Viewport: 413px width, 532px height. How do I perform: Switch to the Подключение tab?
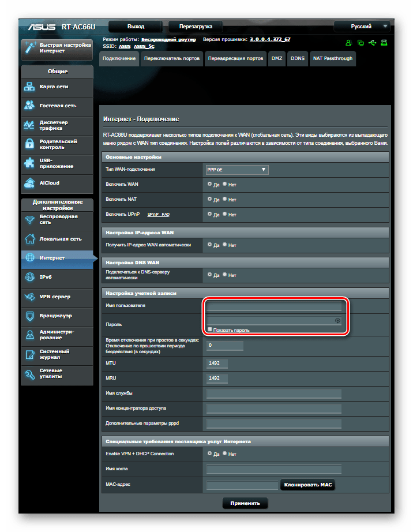pos(119,59)
